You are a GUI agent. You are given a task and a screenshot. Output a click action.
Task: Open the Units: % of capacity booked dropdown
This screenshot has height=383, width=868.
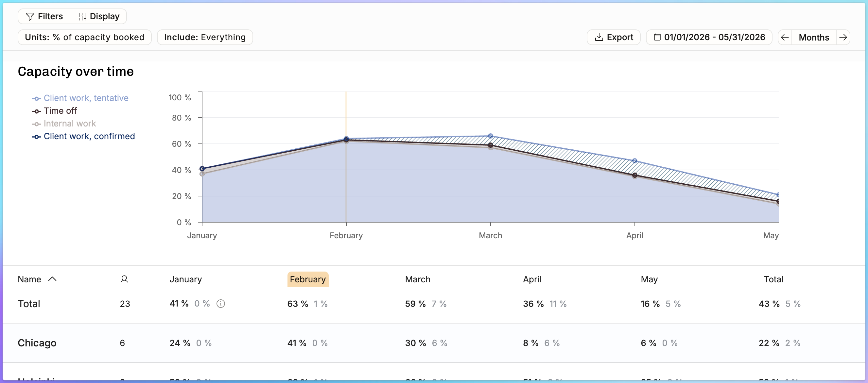click(85, 37)
